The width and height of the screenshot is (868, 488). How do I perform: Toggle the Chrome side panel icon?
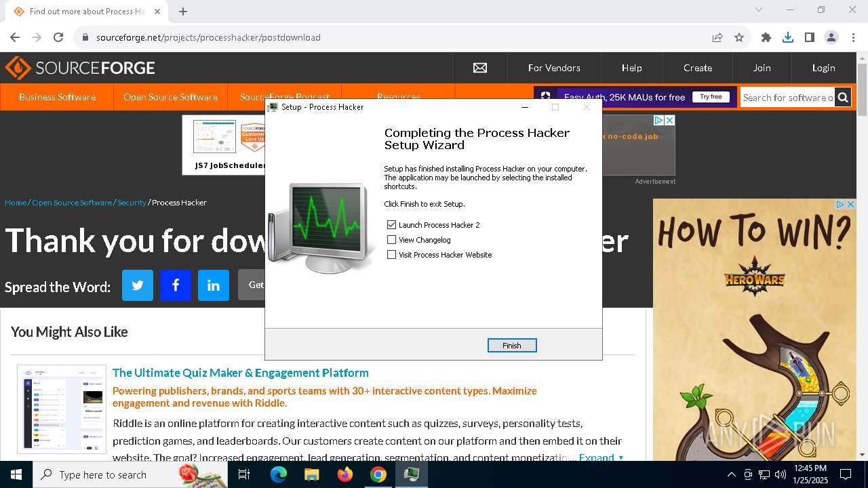pos(810,37)
